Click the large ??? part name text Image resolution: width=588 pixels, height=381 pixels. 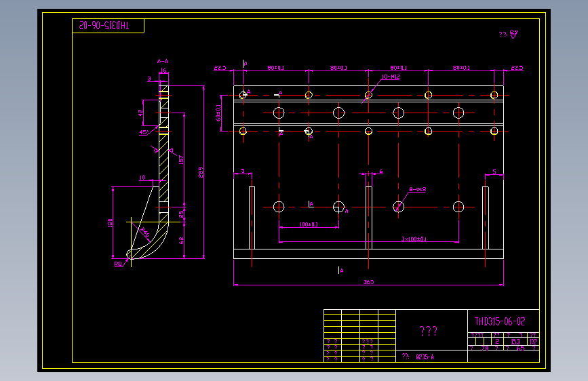tap(428, 331)
